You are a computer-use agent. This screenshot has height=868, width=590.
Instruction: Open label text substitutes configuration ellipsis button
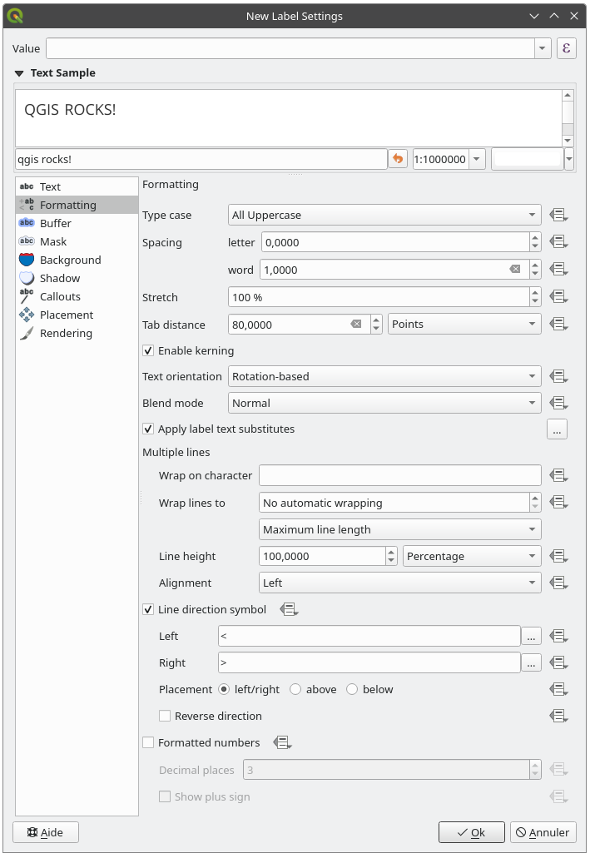(557, 429)
